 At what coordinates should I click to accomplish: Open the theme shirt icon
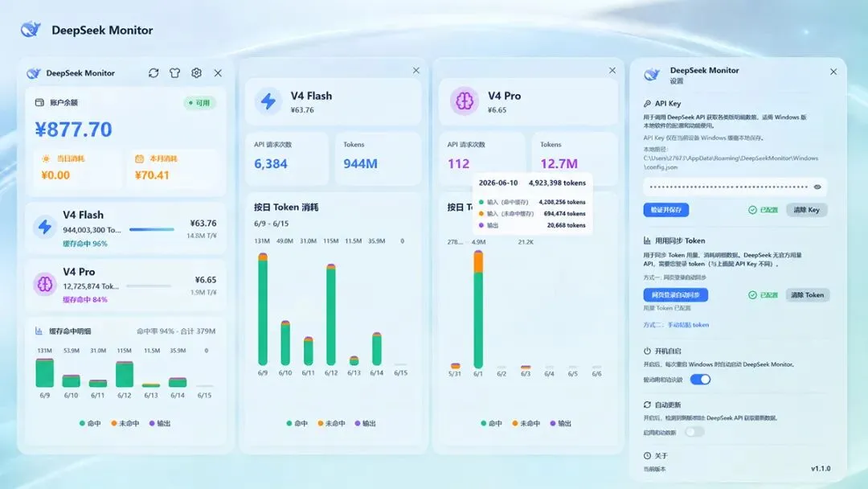[x=175, y=72]
